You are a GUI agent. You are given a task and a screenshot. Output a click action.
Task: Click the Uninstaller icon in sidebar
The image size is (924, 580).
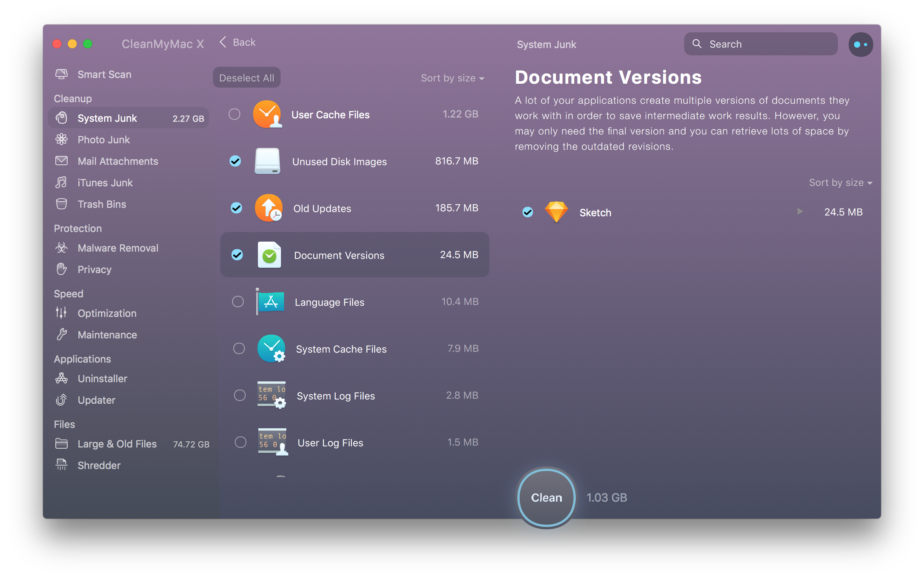coord(61,378)
